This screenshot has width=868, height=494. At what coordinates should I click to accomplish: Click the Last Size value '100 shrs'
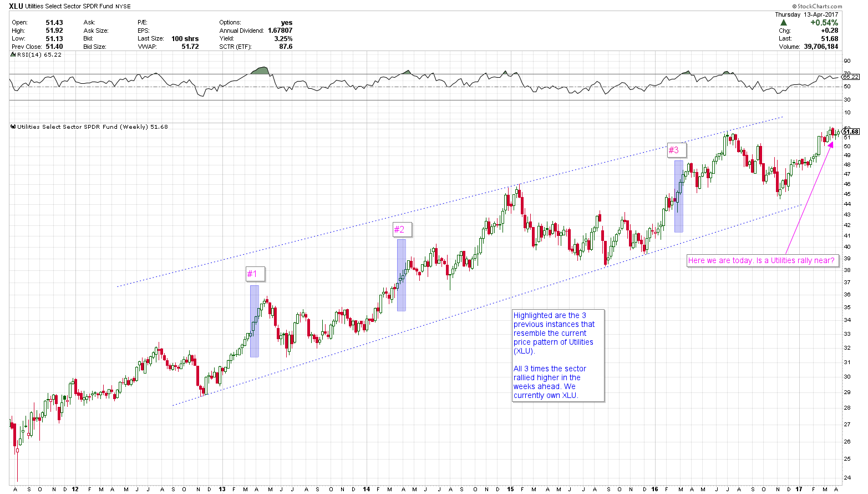click(185, 39)
